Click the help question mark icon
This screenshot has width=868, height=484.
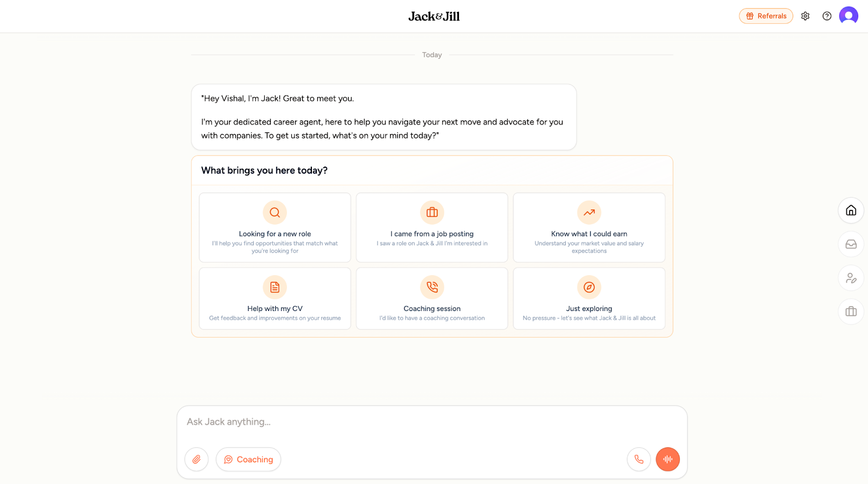[827, 16]
